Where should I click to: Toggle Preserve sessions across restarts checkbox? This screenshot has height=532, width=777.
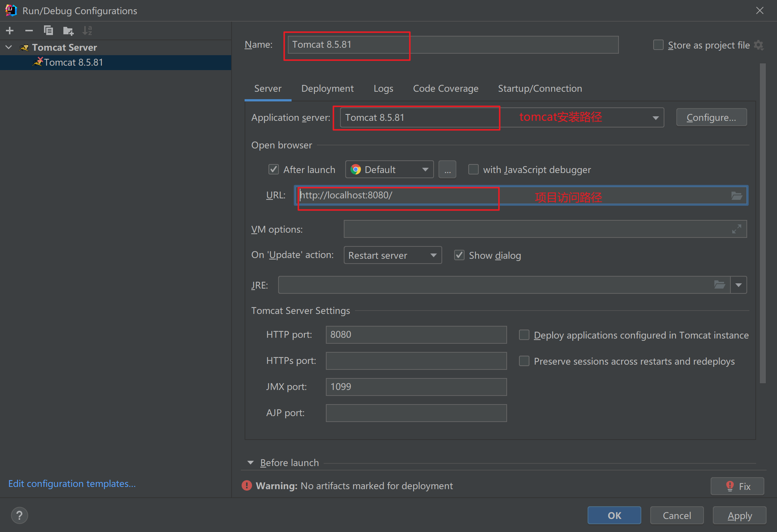(524, 361)
